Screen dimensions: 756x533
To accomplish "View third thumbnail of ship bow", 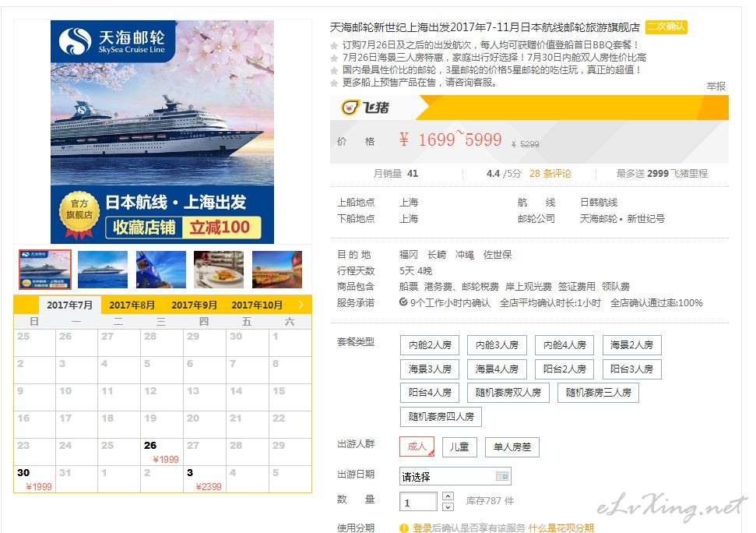I will [x=160, y=269].
